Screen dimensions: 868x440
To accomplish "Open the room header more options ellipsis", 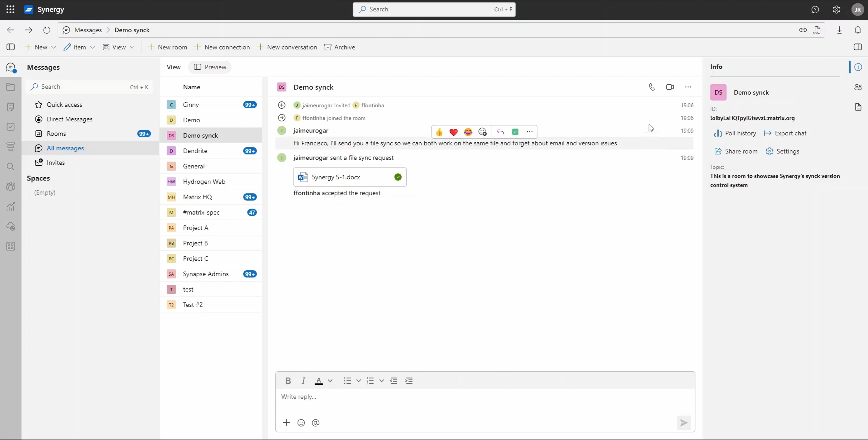I will click(x=688, y=87).
